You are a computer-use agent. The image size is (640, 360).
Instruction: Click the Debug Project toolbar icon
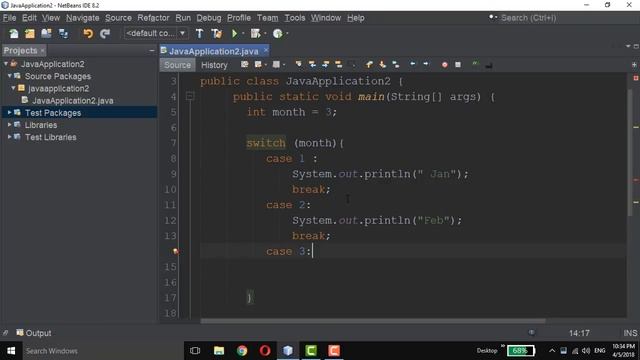click(x=256, y=33)
